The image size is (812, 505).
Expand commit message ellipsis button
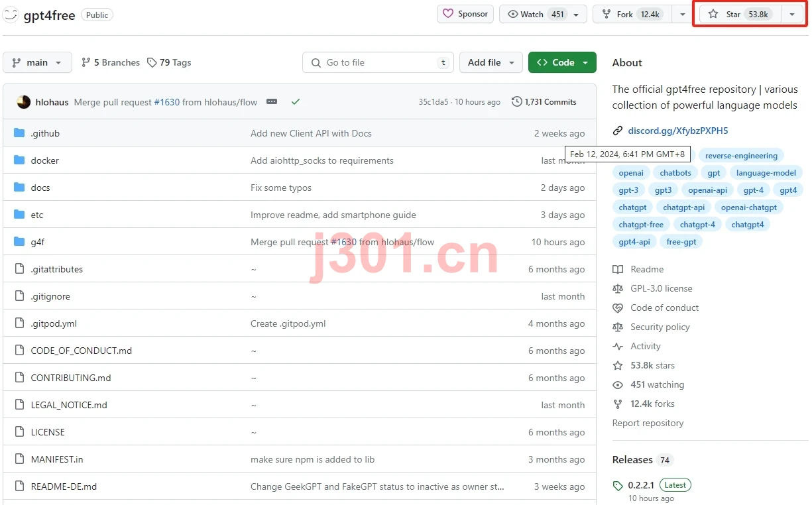pos(272,102)
